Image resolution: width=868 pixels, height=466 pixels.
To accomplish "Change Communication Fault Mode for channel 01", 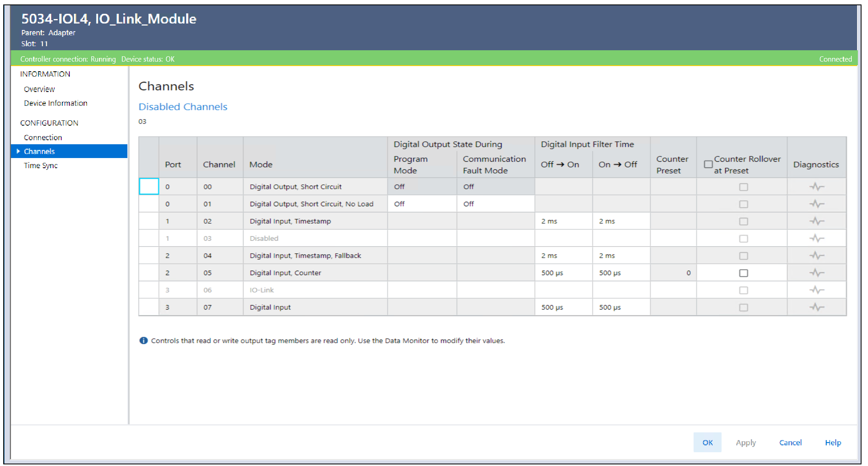I will 496,204.
